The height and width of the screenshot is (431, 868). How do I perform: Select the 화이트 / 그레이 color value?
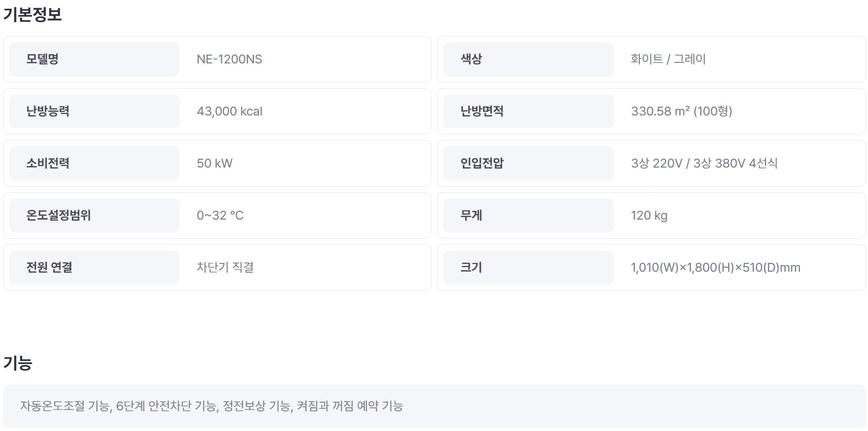click(668, 59)
